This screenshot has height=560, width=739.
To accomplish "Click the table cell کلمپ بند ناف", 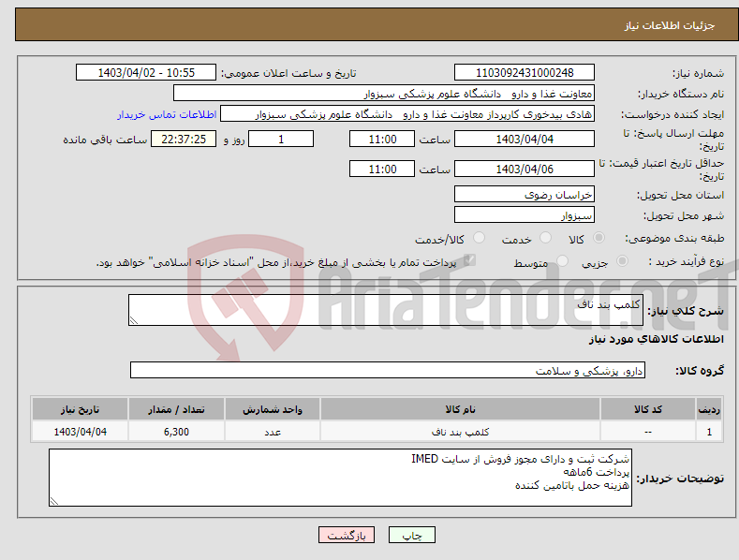I will point(460,432).
